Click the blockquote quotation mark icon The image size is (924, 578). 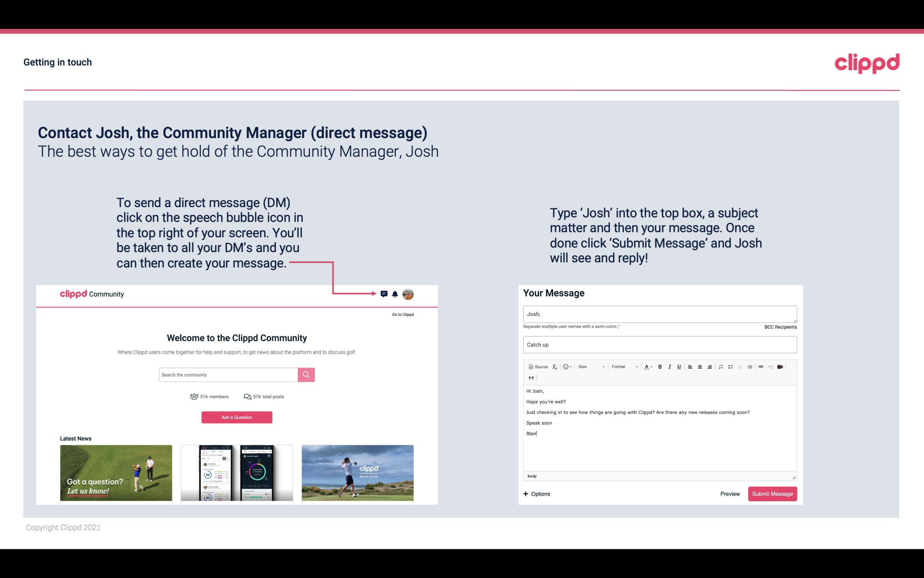click(530, 377)
